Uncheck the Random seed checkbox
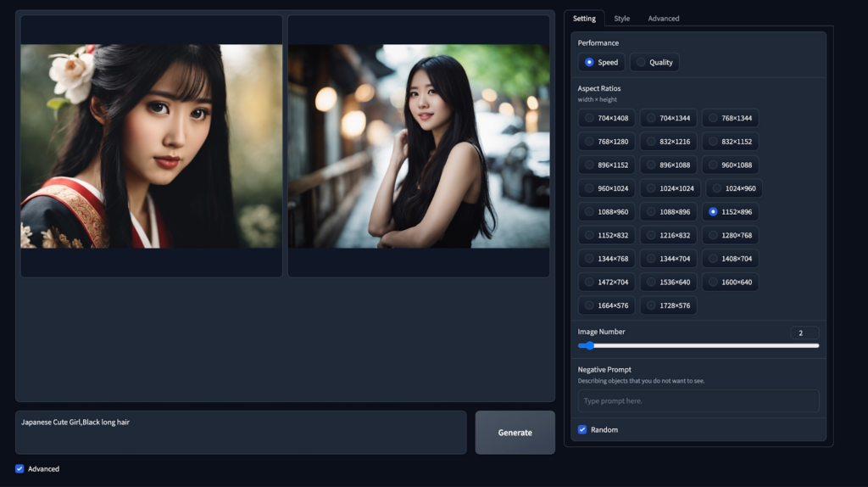Viewport: 868px width, 487px height. [x=582, y=429]
